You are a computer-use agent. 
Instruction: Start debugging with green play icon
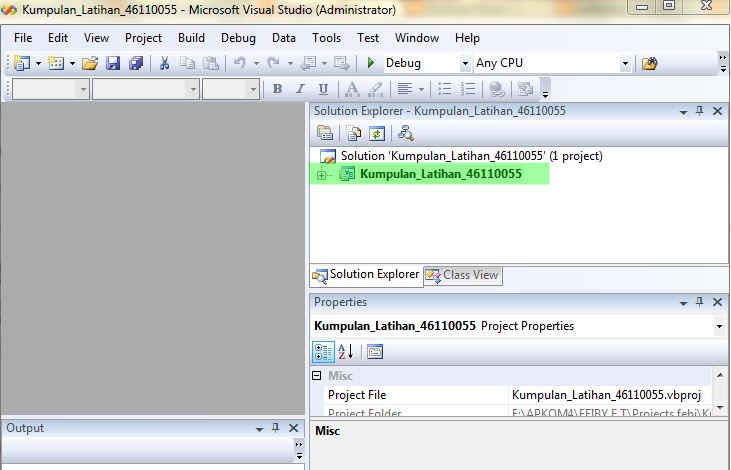click(371, 63)
